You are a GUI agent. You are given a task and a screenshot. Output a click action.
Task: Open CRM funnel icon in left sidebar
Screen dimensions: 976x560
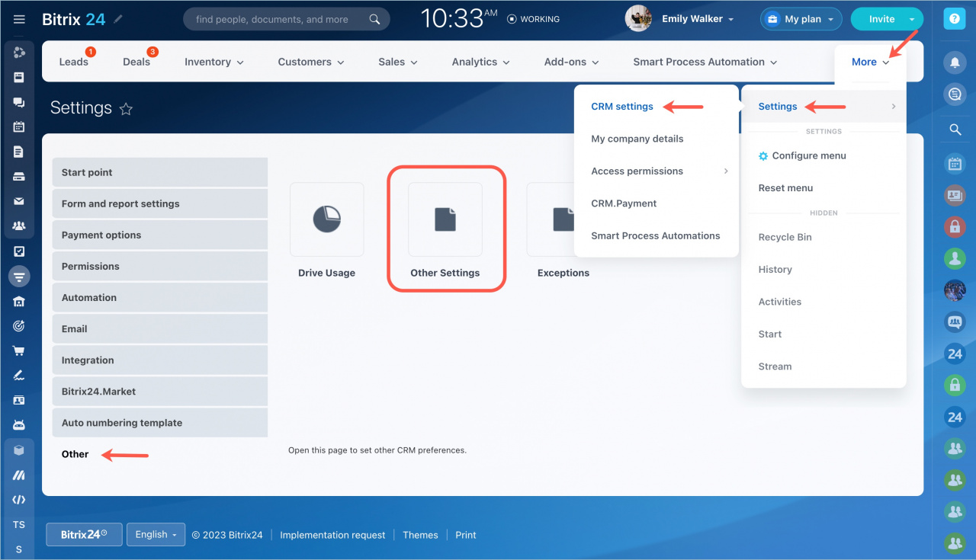click(x=19, y=276)
